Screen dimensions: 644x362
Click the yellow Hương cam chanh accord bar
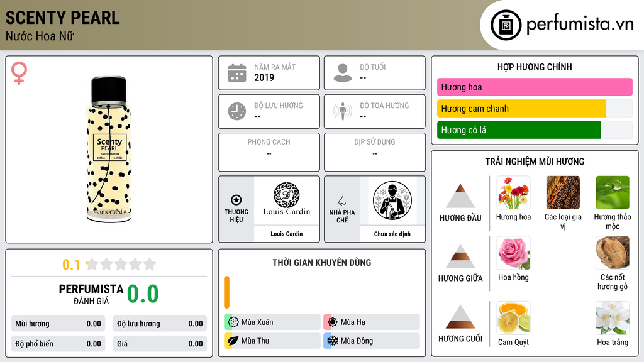tap(521, 109)
